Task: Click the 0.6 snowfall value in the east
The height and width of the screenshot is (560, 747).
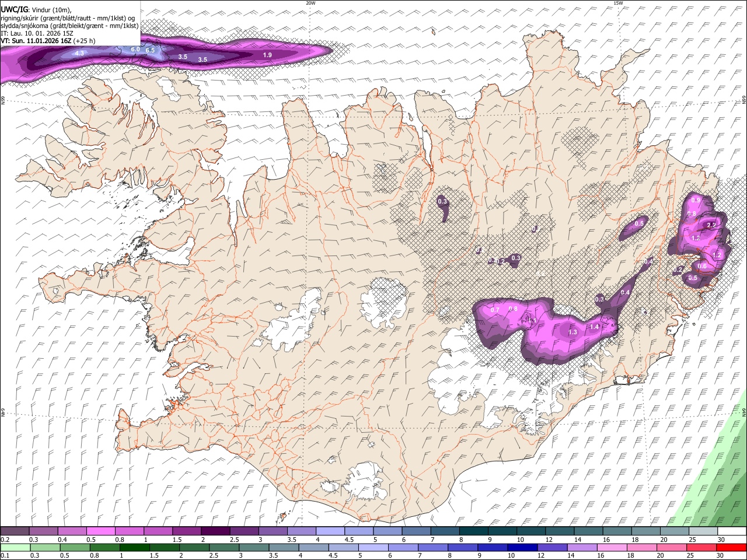Action: 702,266
